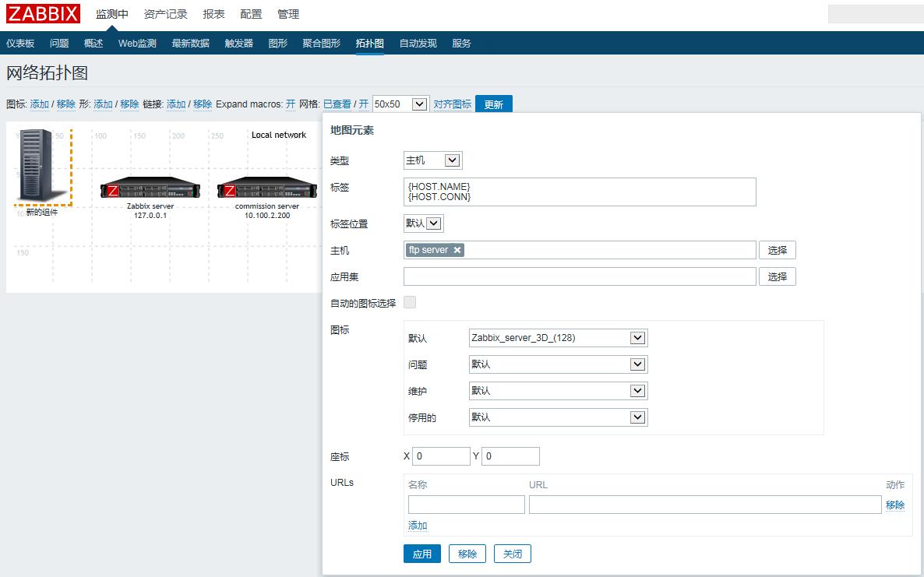The width and height of the screenshot is (924, 577).
Task: Open the label position dropdown
Action: coord(424,223)
